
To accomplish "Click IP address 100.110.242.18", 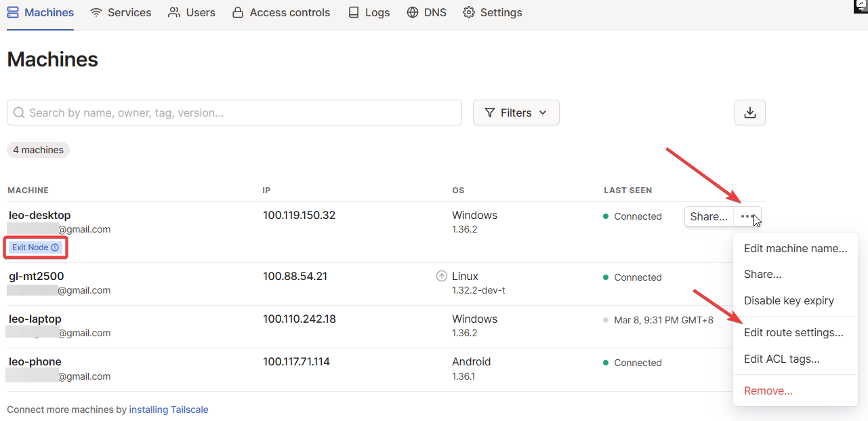I will 299,319.
